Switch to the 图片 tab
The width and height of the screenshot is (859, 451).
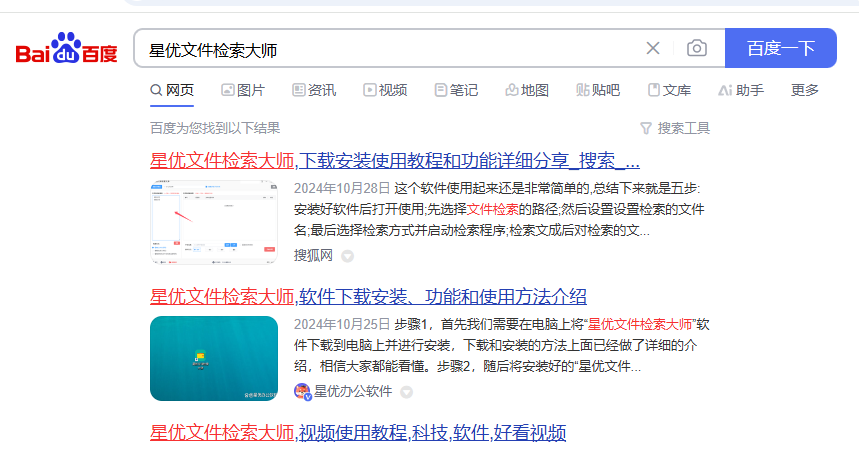pyautogui.click(x=243, y=90)
